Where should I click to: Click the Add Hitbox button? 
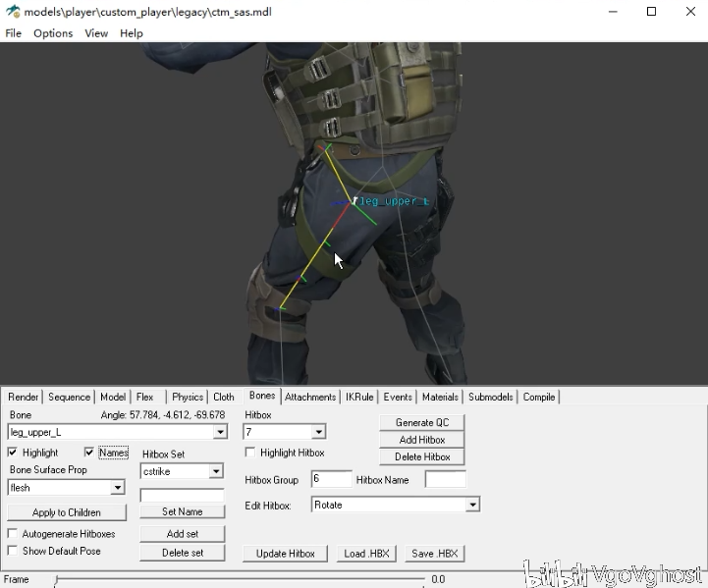[x=422, y=440]
